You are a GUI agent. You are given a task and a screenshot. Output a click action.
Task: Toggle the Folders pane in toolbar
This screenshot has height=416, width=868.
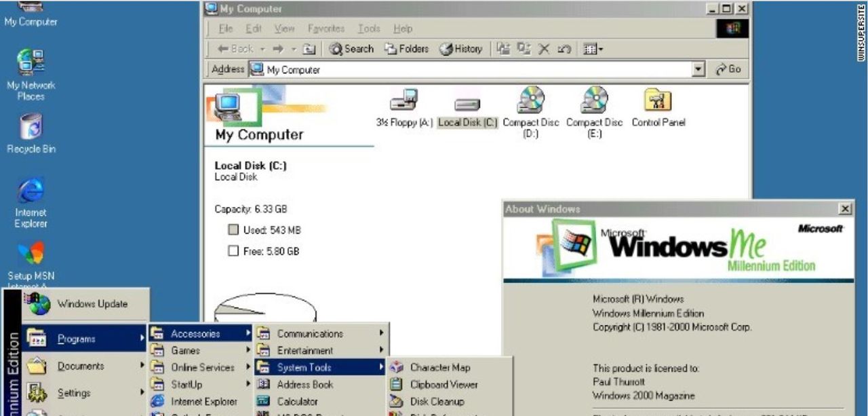(x=406, y=49)
